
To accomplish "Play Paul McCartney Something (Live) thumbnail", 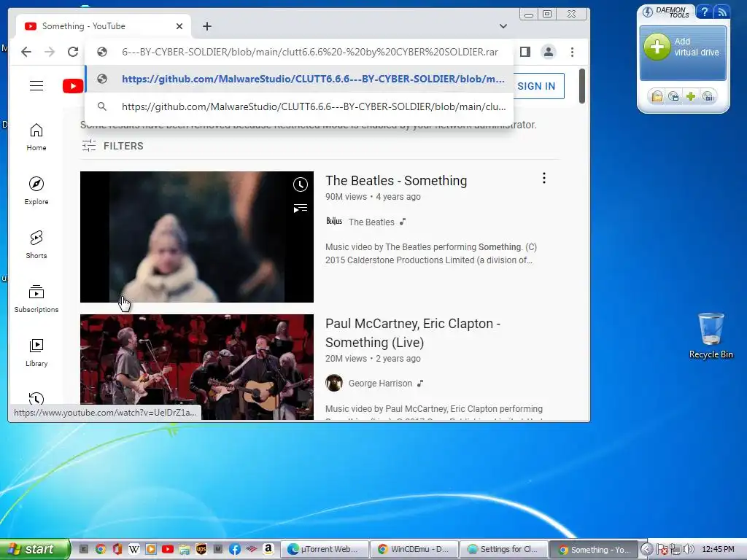I will pos(197,367).
